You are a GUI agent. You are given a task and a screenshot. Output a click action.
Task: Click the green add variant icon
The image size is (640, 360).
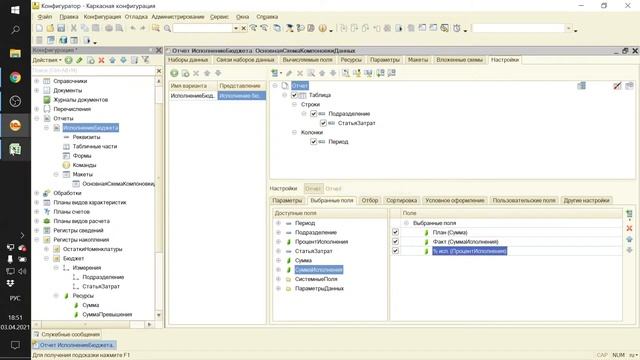coord(174,73)
